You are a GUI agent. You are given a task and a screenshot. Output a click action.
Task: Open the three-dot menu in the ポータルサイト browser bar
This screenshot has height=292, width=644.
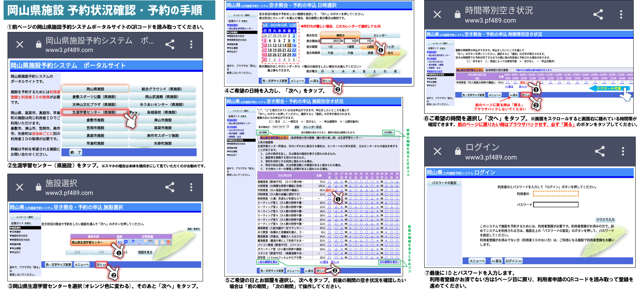pyautogui.click(x=191, y=45)
